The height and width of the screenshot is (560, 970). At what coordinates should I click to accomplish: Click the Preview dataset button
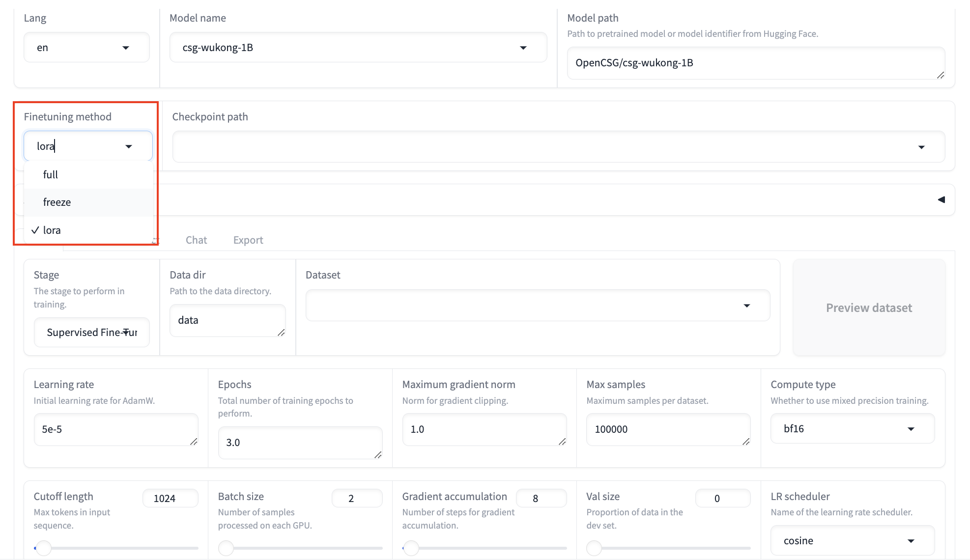[x=868, y=308]
